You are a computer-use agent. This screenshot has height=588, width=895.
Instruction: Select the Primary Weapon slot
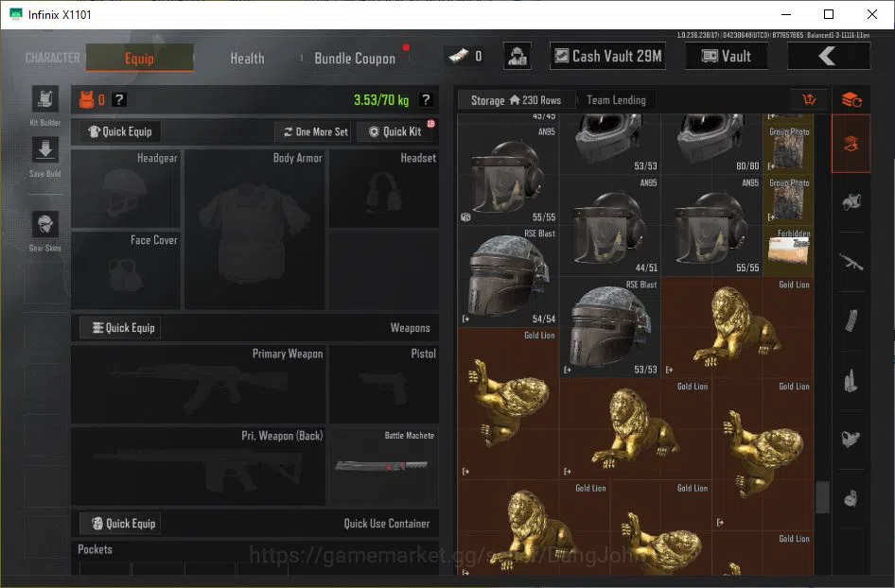(198, 385)
